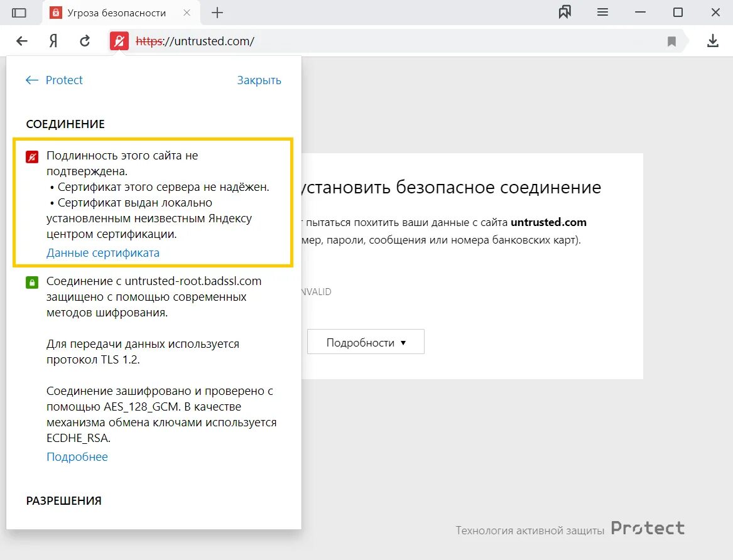
Task: Minimize the browser window
Action: pyautogui.click(x=641, y=12)
